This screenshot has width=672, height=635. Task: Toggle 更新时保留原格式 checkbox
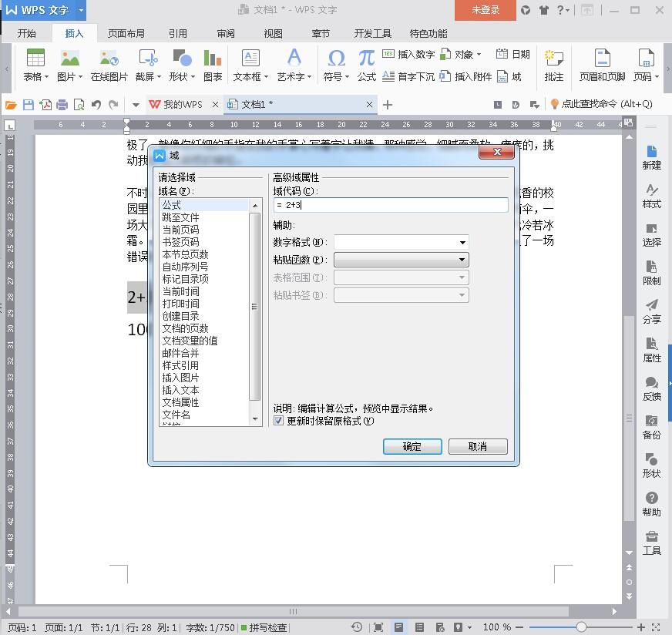[x=278, y=421]
